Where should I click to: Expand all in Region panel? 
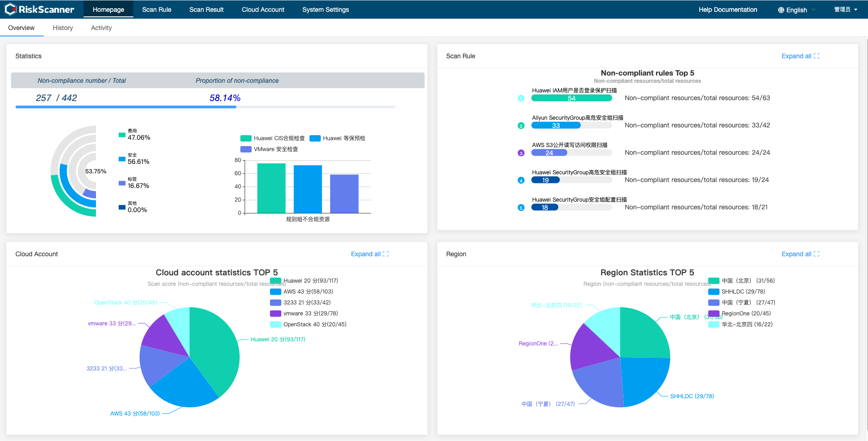(800, 254)
